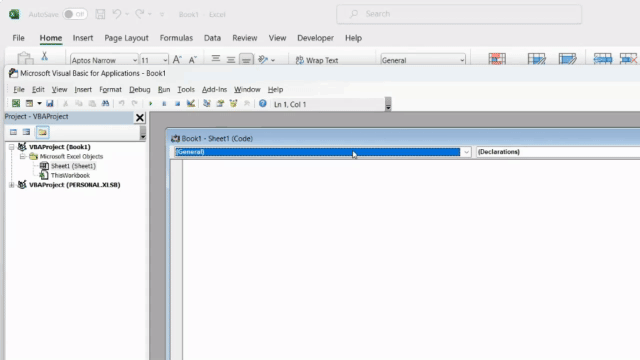This screenshot has height=360, width=640.
Task: Click Excel search box
Action: [459, 14]
